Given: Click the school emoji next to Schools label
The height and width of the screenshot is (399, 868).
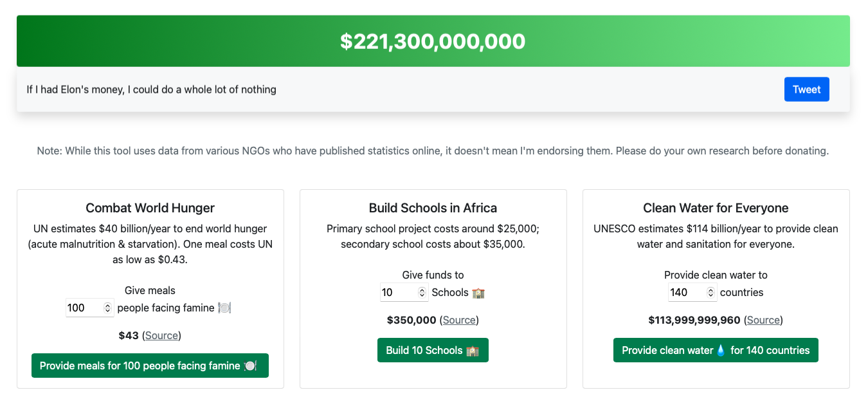Looking at the screenshot, I should pos(478,292).
